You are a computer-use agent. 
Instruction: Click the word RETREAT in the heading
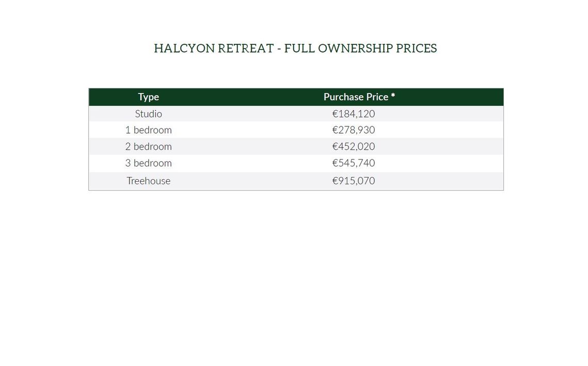246,49
